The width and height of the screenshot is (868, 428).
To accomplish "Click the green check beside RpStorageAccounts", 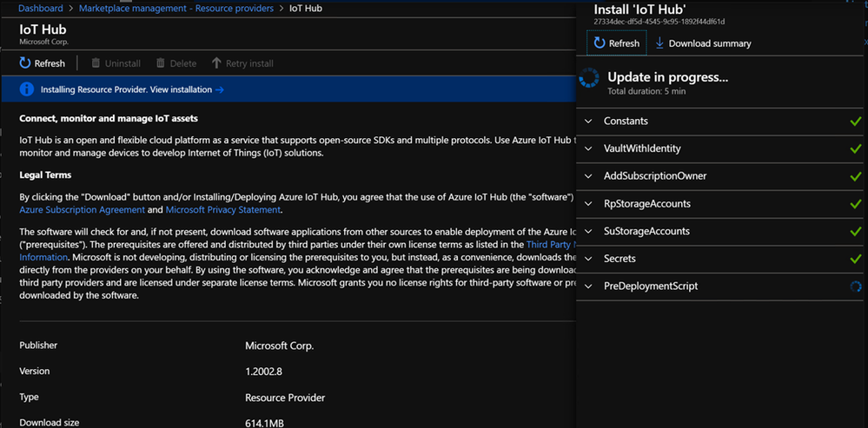I will pos(855,204).
